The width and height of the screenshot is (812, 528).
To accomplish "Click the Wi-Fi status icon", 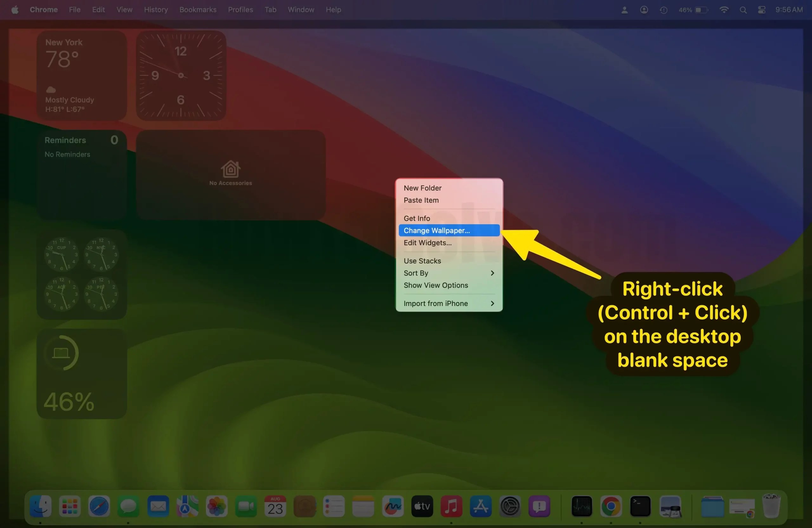I will (x=724, y=10).
